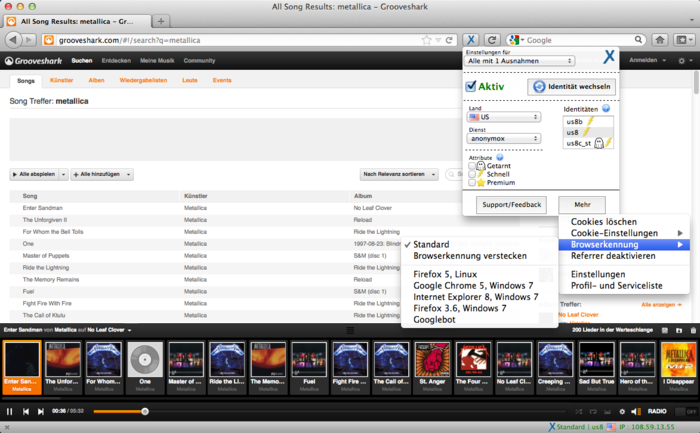
Task: Switch to the Alben tab
Action: pos(96,80)
